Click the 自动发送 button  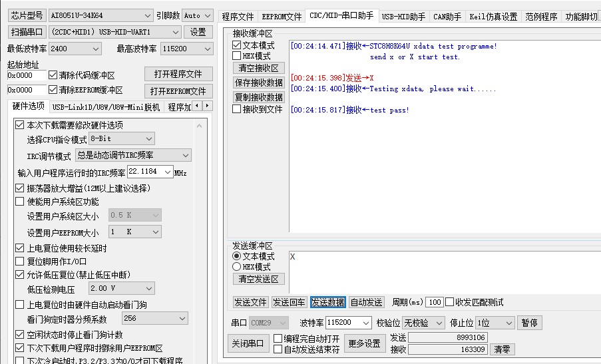(x=367, y=302)
